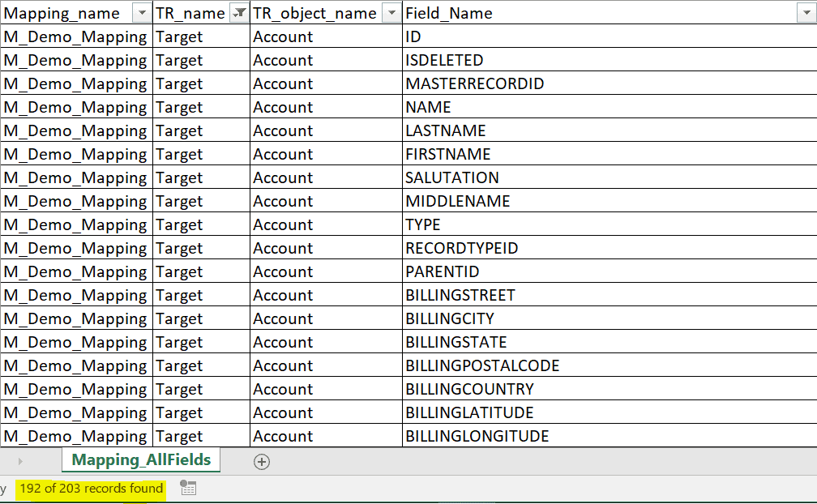Viewport: 817px width, 504px height.
Task: Select the LASTNAME field cell
Action: 610,130
